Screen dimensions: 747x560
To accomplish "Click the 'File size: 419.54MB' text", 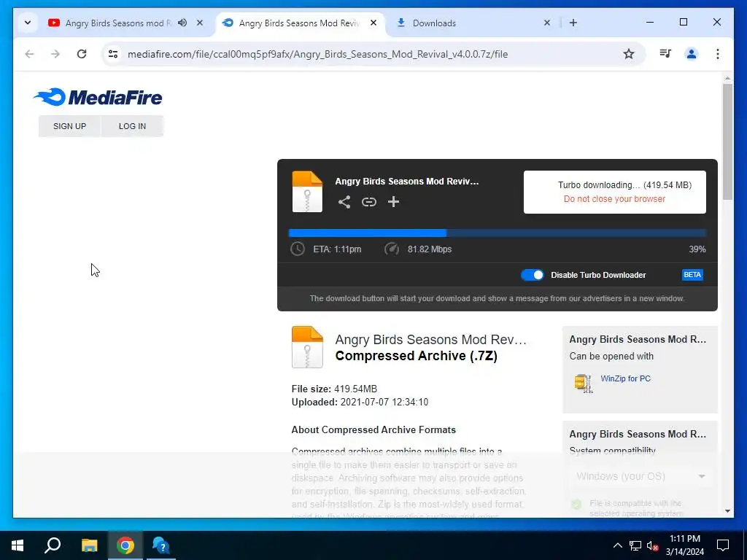I will pos(334,389).
